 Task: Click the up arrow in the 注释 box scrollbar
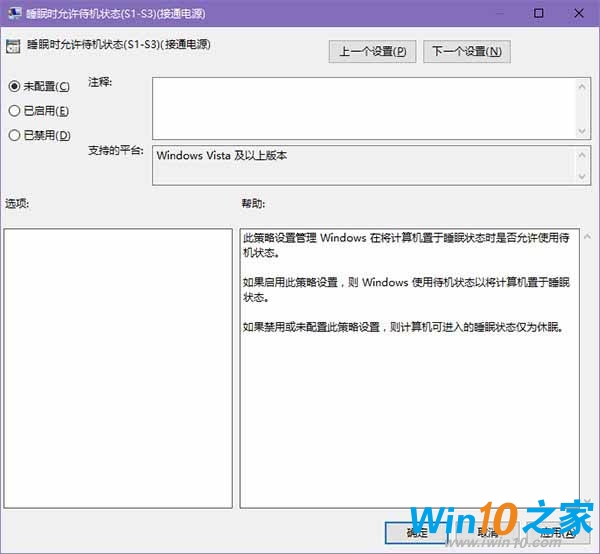(x=582, y=87)
